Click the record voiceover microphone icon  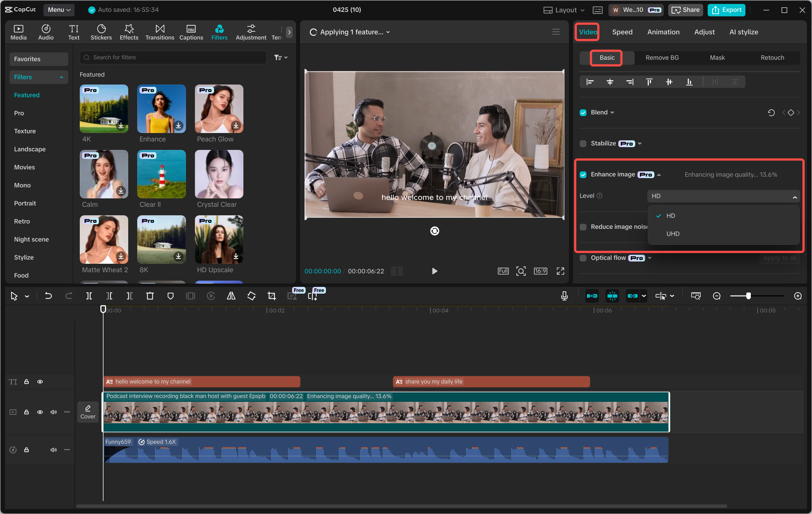click(564, 296)
